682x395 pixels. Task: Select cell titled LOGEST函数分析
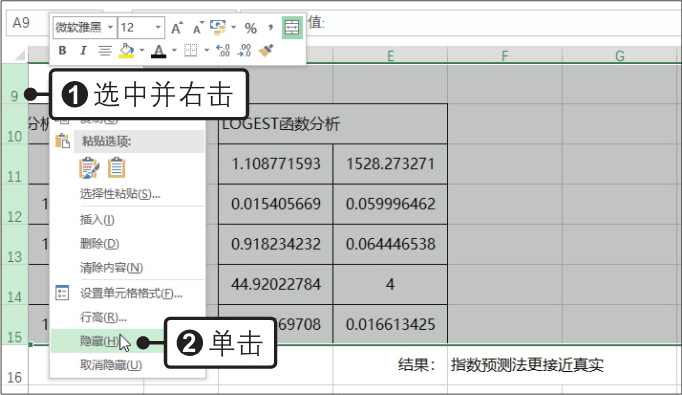click(x=333, y=124)
